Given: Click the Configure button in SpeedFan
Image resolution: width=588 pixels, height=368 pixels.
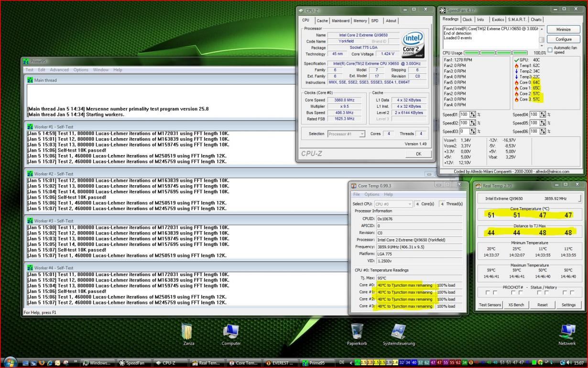Looking at the screenshot, I should point(564,39).
